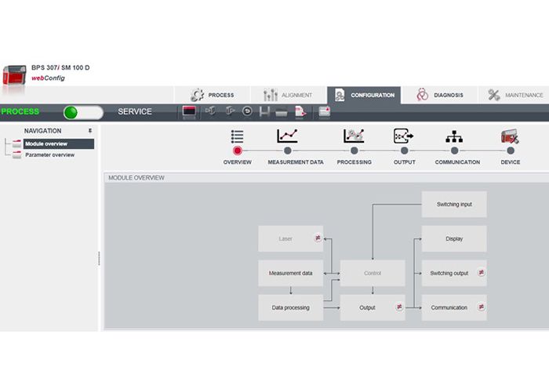The width and height of the screenshot is (549, 392).
Task: Click the MODULE OVERVIEW panel header
Action: [326, 178]
